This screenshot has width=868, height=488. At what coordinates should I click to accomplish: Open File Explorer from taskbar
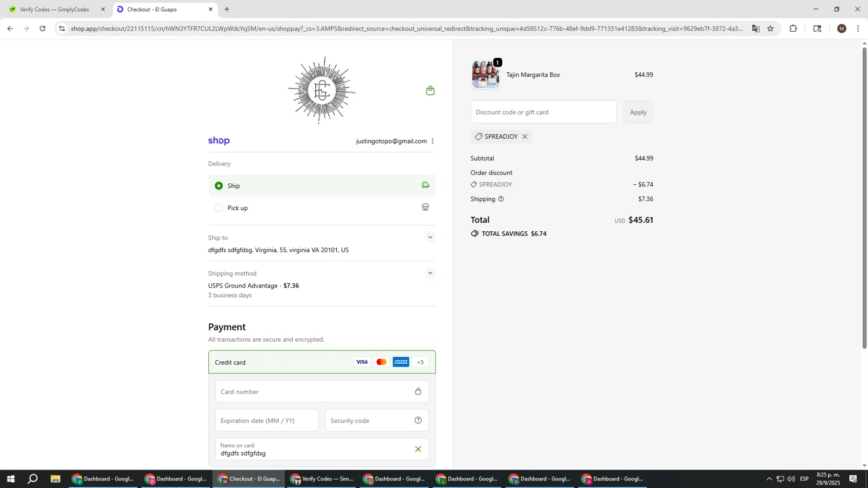pyautogui.click(x=56, y=479)
